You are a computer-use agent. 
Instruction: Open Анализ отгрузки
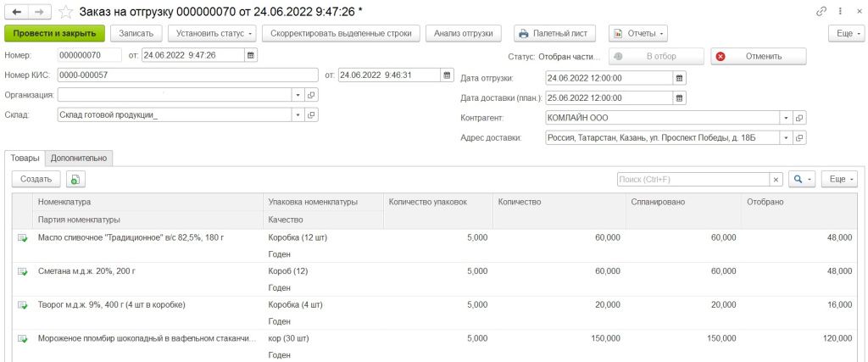tap(464, 33)
